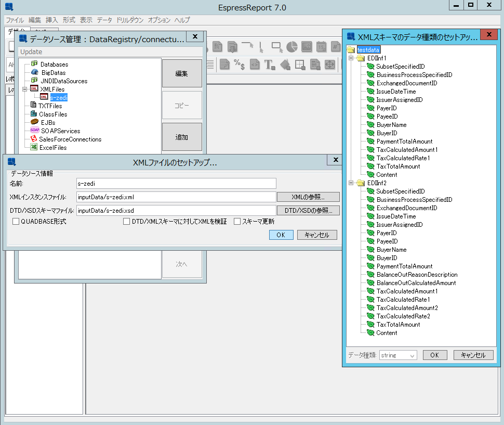Image resolution: width=504 pixels, height=425 pixels.
Task: Select BuyerName under EDIInf2
Action: point(391,249)
